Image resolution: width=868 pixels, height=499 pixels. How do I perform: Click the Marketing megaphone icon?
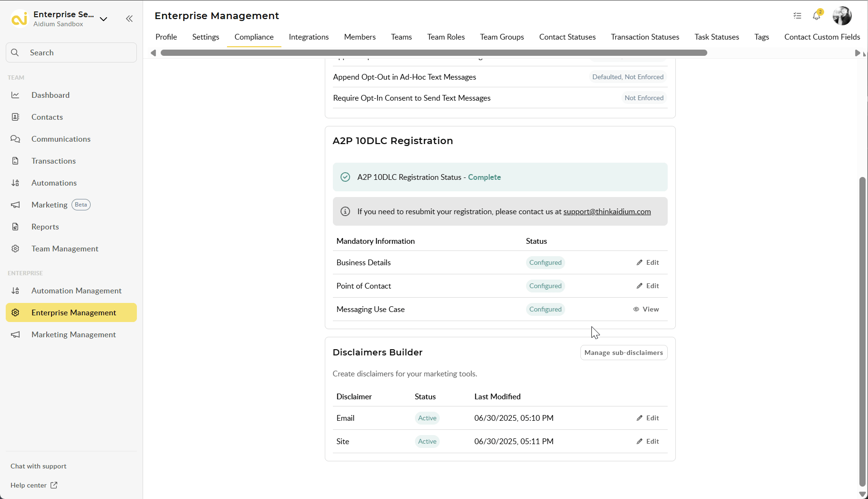pos(15,205)
